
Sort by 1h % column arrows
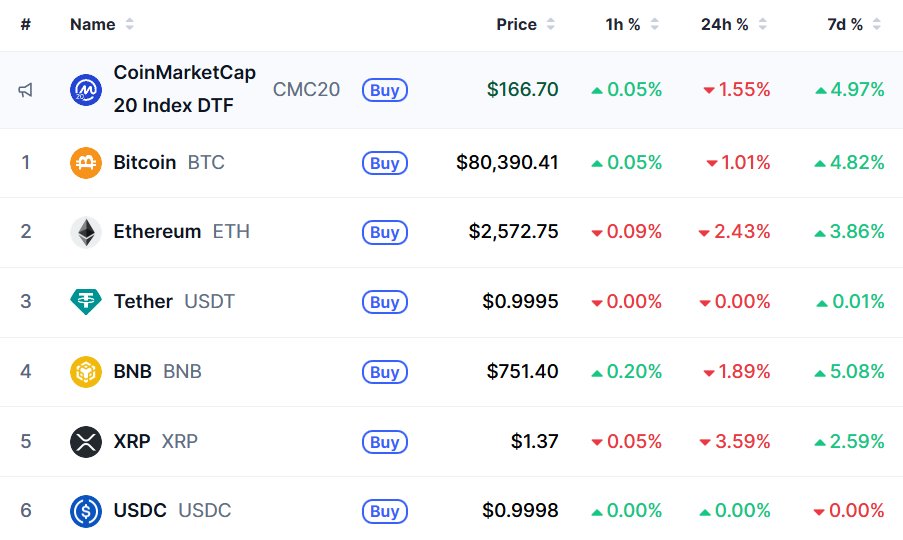tap(654, 24)
